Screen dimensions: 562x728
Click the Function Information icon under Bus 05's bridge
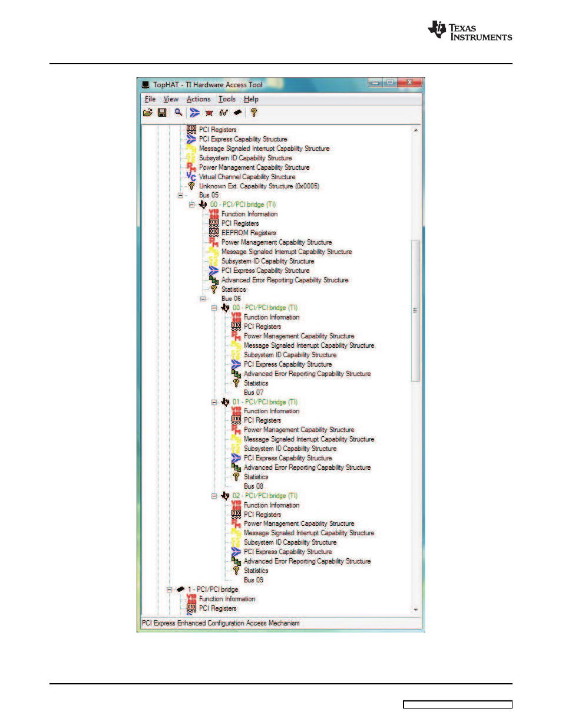[x=214, y=214]
